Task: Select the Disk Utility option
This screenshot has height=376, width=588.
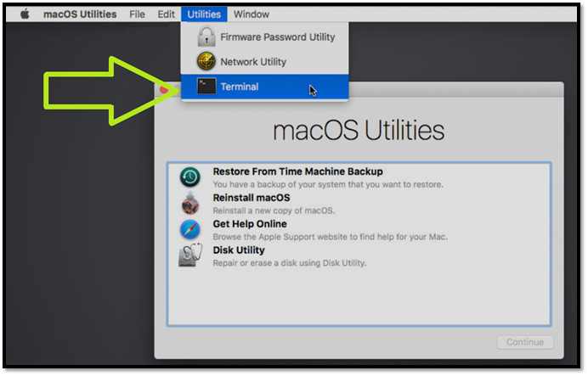Action: [359, 255]
